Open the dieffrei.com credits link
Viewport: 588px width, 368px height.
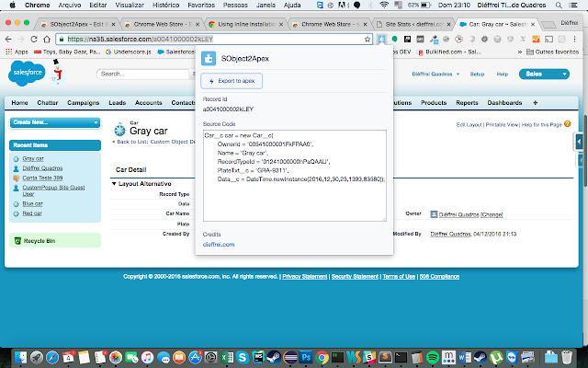tap(219, 245)
